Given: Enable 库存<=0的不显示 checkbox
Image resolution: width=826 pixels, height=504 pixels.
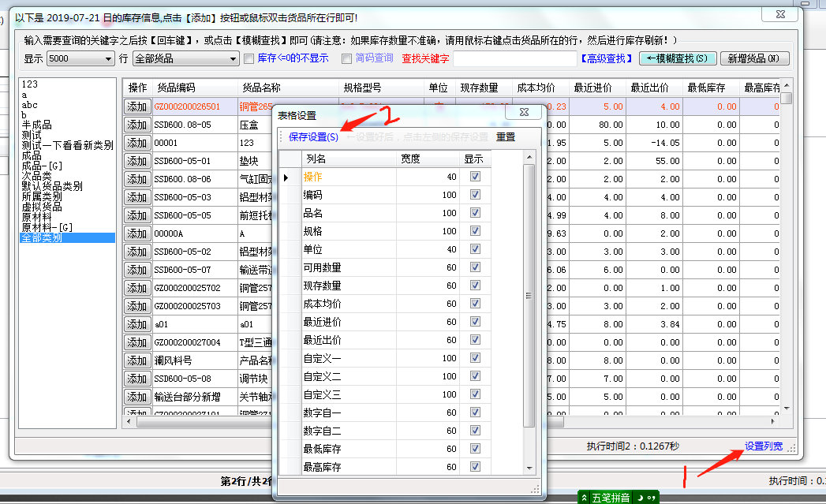Looking at the screenshot, I should [x=249, y=58].
